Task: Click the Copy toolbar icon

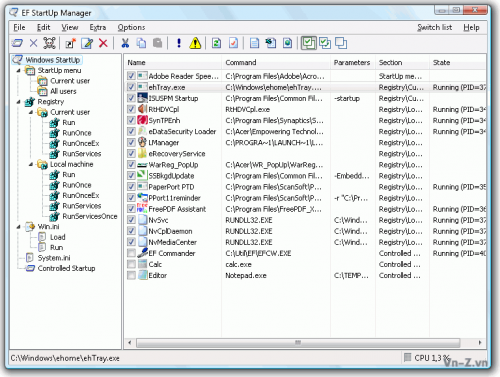Action: point(141,43)
